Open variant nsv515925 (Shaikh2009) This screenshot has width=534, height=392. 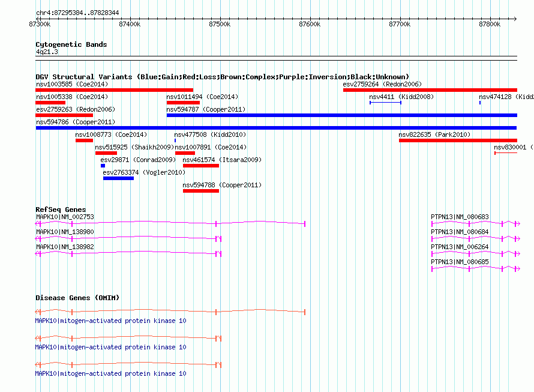click(134, 147)
